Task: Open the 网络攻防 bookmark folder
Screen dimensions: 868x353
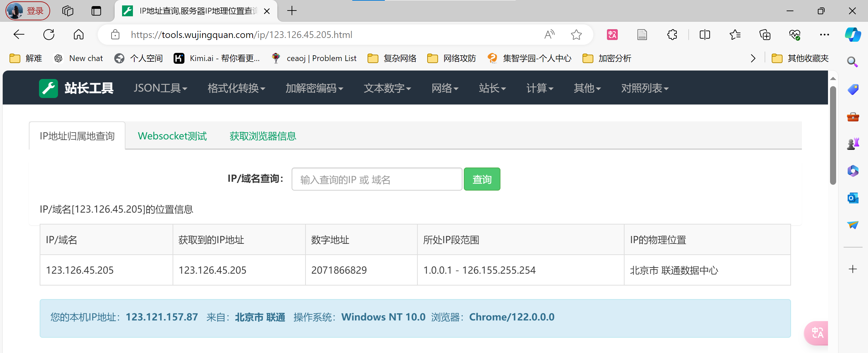Action: (452, 58)
